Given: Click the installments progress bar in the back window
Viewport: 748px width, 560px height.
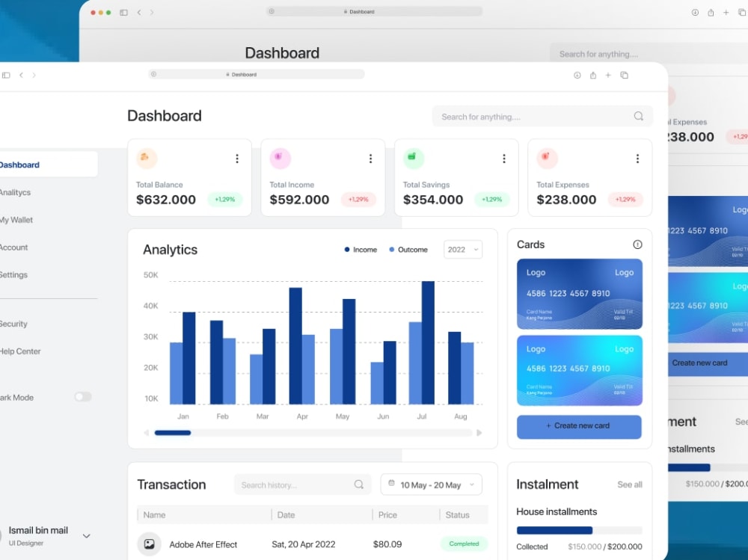Looking at the screenshot, I should click(x=708, y=467).
